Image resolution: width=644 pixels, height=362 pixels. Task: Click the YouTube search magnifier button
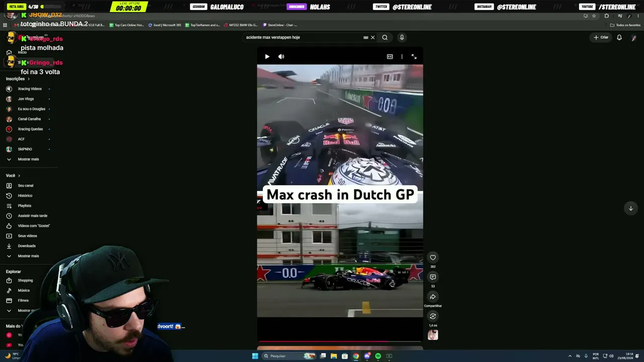tap(385, 37)
